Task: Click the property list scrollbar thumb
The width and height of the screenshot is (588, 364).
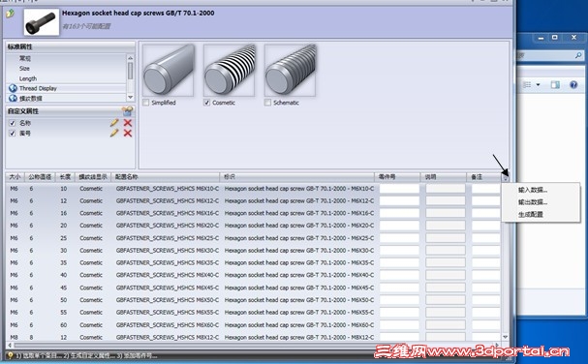Action: tap(130, 71)
